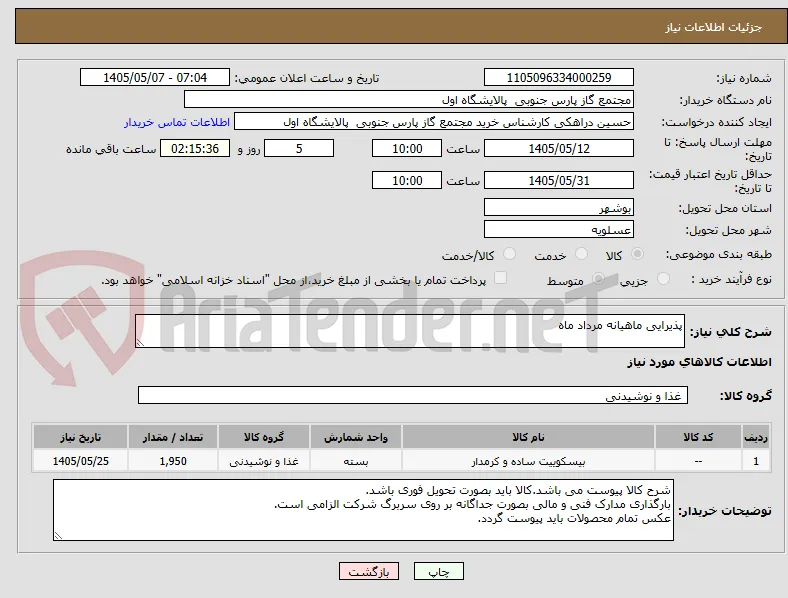Click the price validity time field
Image resolution: width=788 pixels, height=598 pixels.
[407, 180]
